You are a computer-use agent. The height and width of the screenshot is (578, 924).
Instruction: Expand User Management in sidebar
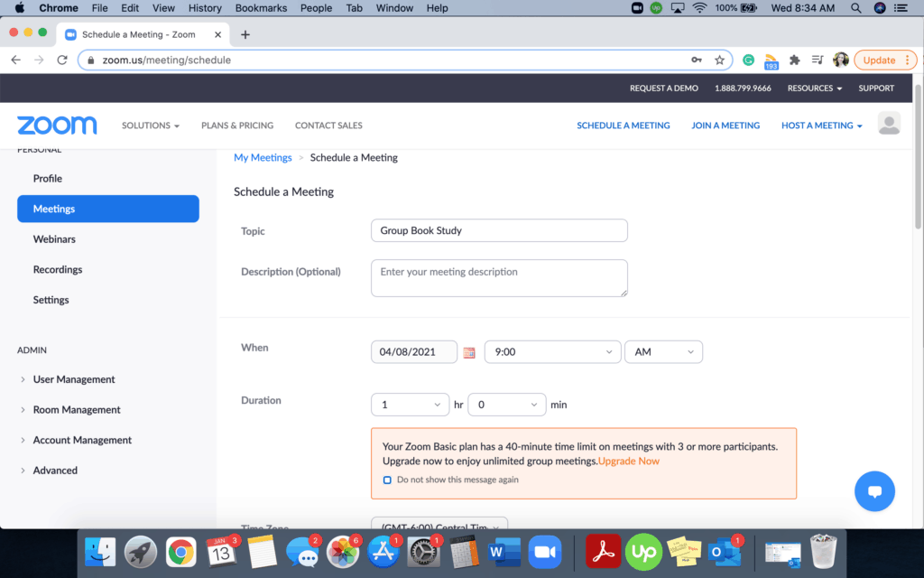(x=74, y=379)
